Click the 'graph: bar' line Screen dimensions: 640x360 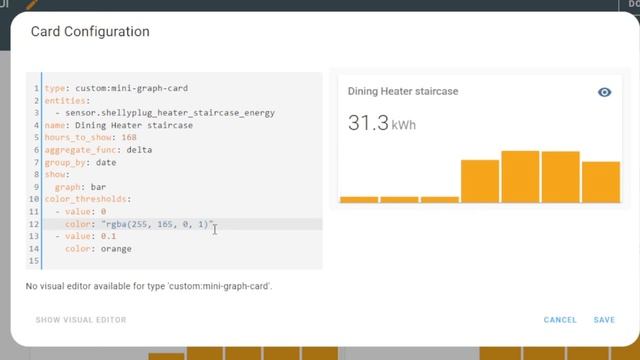[80, 187]
